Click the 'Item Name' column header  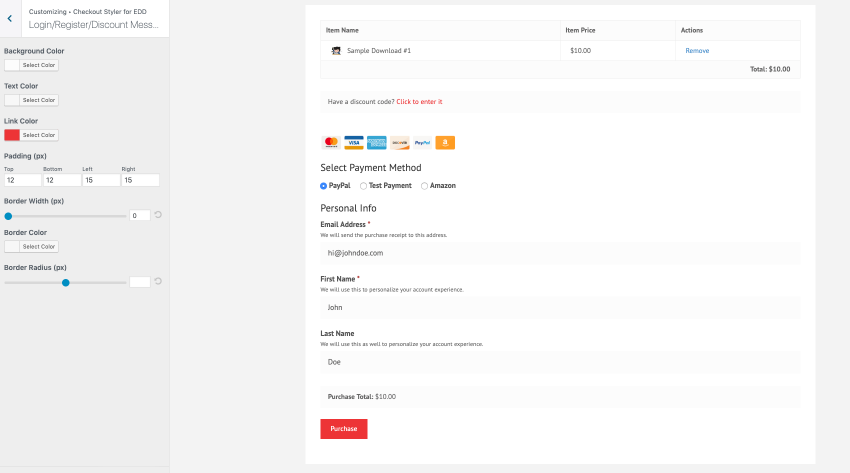342,30
